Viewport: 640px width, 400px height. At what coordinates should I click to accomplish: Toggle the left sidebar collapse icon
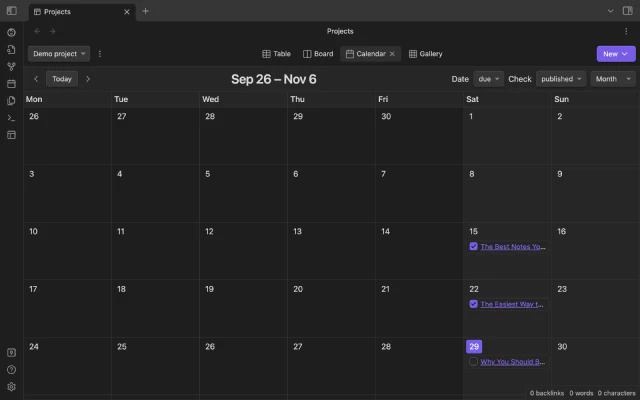[11, 11]
